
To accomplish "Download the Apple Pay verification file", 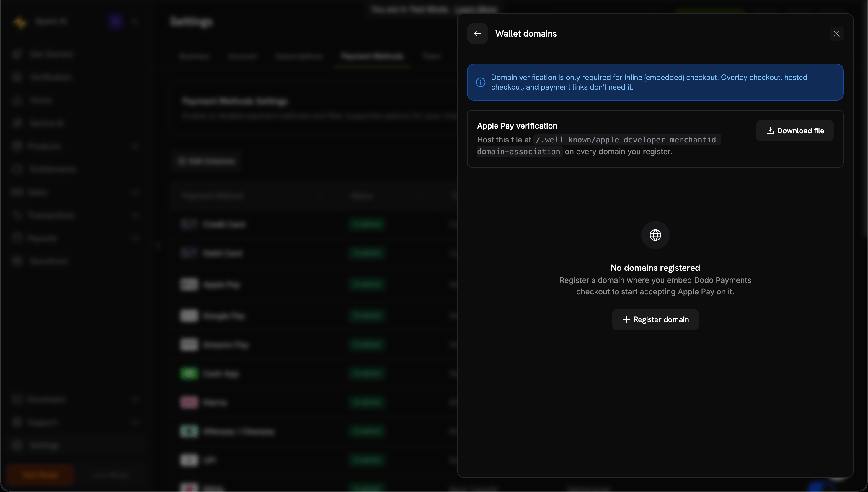I will coord(794,131).
